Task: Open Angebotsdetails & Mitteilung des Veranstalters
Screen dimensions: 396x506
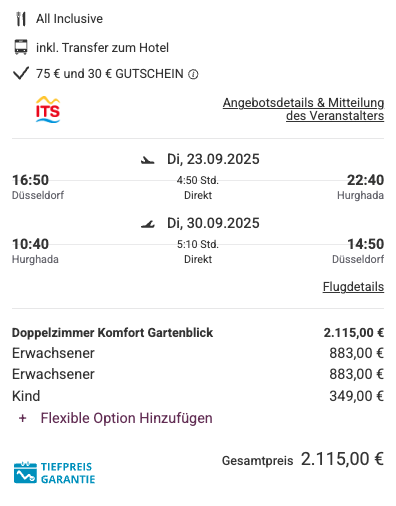Action: click(x=303, y=109)
